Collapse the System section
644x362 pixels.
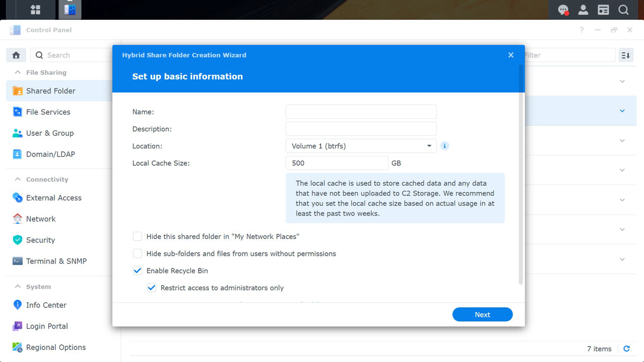point(18,287)
